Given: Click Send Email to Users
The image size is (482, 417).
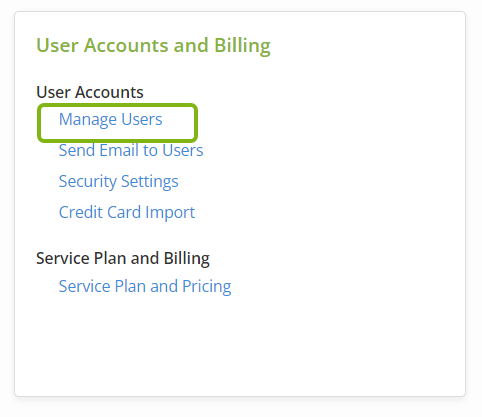Looking at the screenshot, I should pyautogui.click(x=131, y=150).
